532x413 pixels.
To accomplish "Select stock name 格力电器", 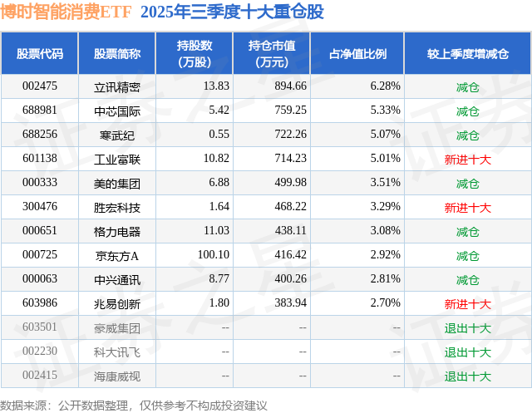I will [117, 232].
